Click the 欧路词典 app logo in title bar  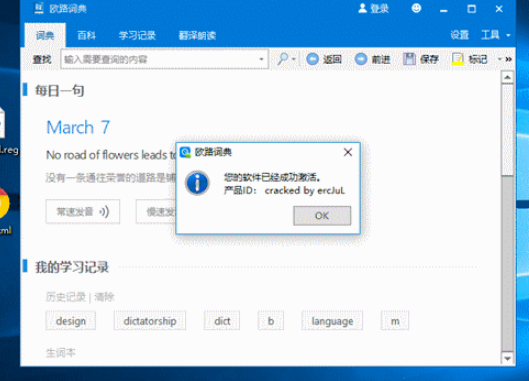(39, 8)
